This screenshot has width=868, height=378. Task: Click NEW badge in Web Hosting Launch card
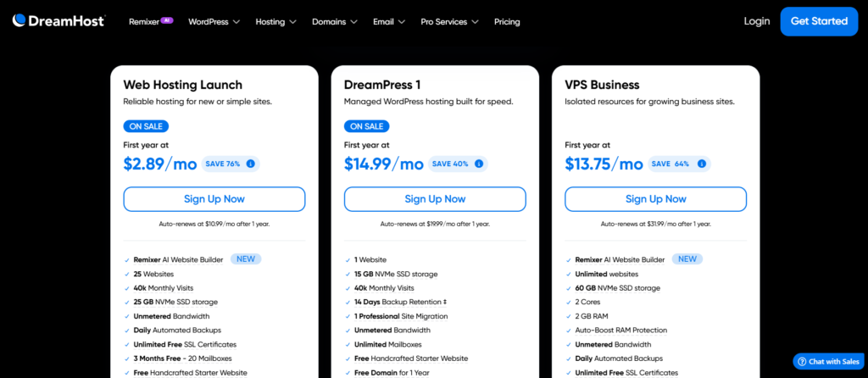coord(246,259)
